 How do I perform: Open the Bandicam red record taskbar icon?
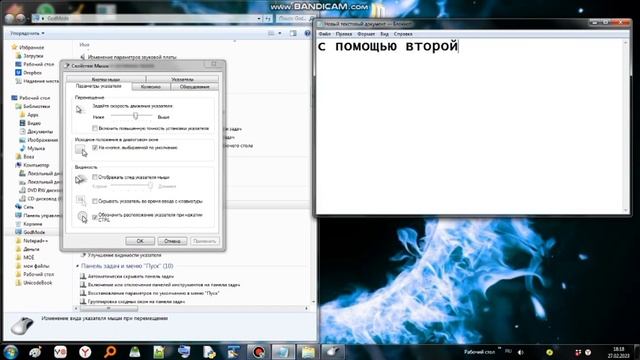click(258, 351)
